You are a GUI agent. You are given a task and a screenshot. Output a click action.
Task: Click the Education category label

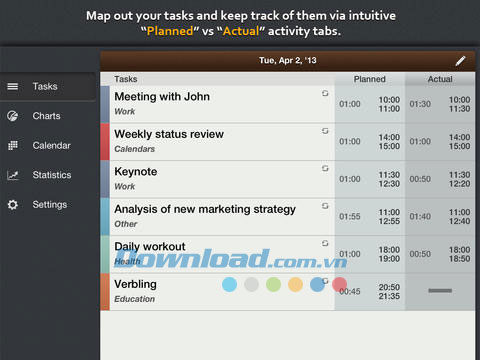point(135,299)
